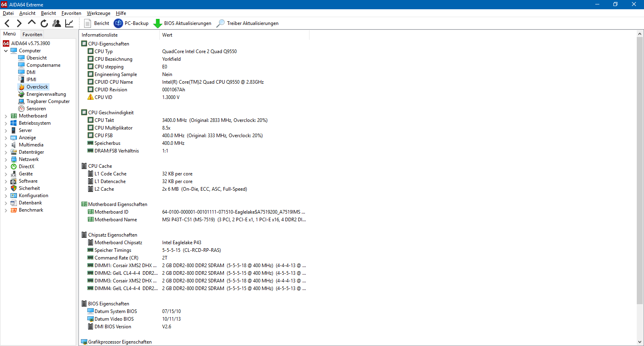
Task: Click the Software disc icon
Action: 14,181
